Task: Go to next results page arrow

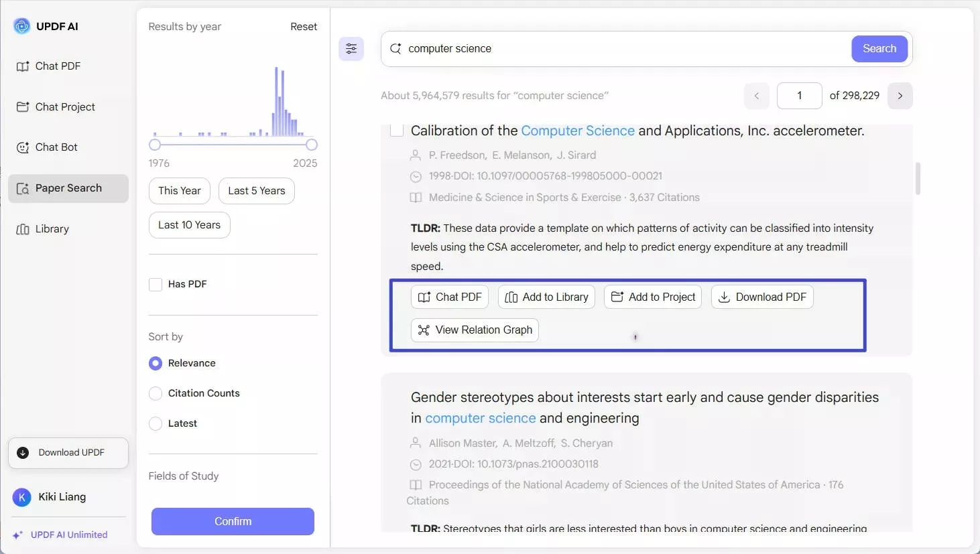Action: click(900, 96)
